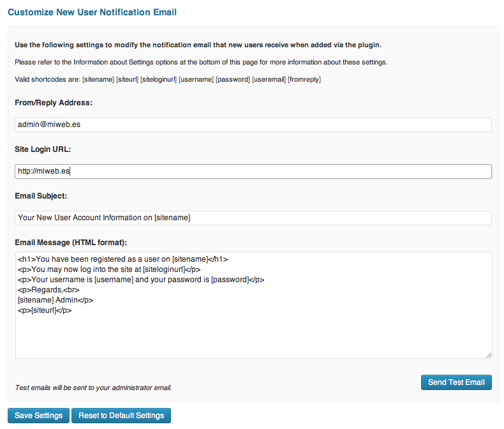Click the From/Reply Address input field
This screenshot has height=429, width=504.
click(253, 124)
